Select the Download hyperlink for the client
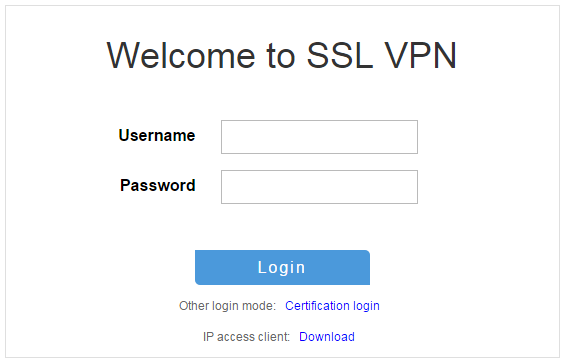 tap(327, 337)
